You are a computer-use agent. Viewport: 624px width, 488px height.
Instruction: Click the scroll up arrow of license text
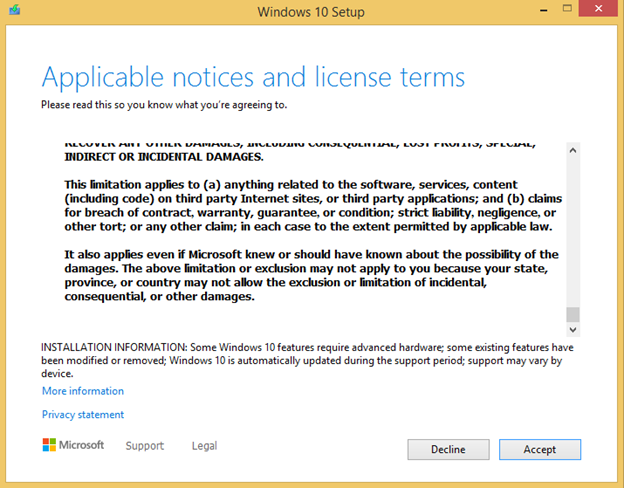(x=573, y=150)
